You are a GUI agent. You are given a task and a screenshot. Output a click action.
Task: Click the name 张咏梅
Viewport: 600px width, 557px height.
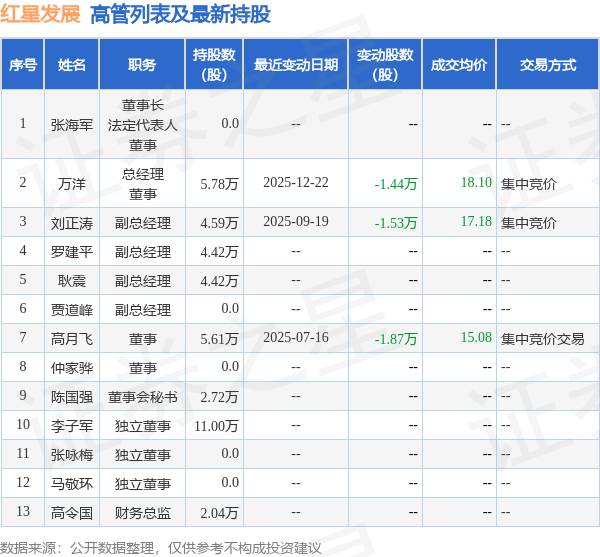(x=72, y=455)
